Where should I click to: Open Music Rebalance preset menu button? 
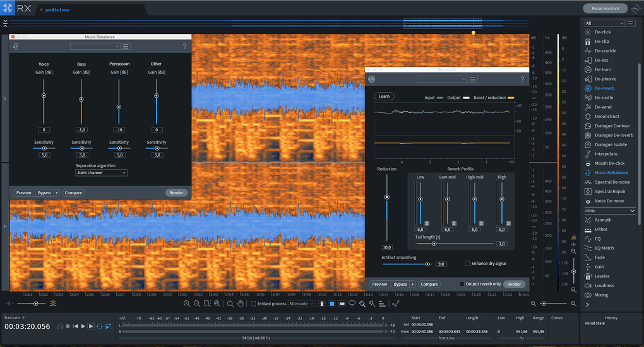point(126,47)
